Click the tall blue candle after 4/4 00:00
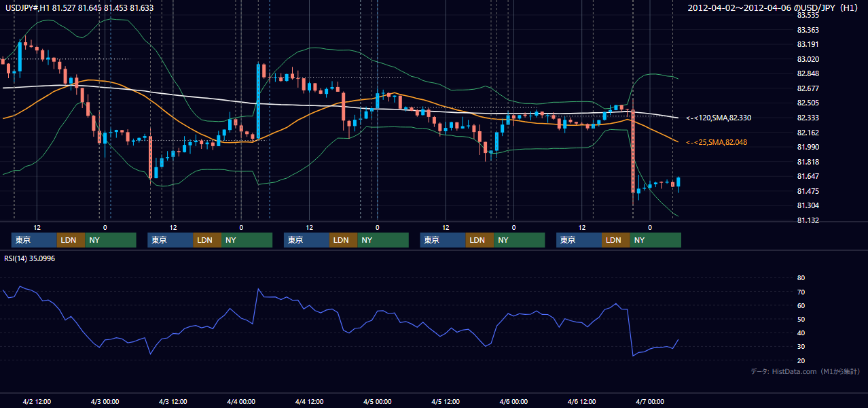The image size is (868, 408). (259, 101)
